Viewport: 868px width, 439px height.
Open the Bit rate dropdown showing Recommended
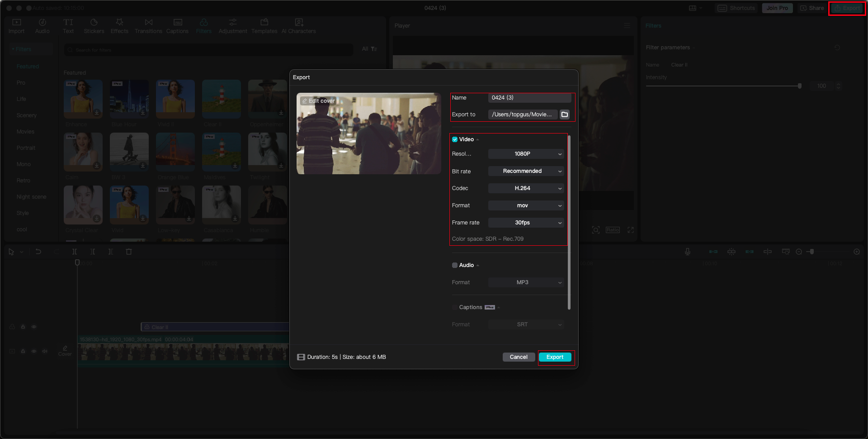tap(526, 171)
